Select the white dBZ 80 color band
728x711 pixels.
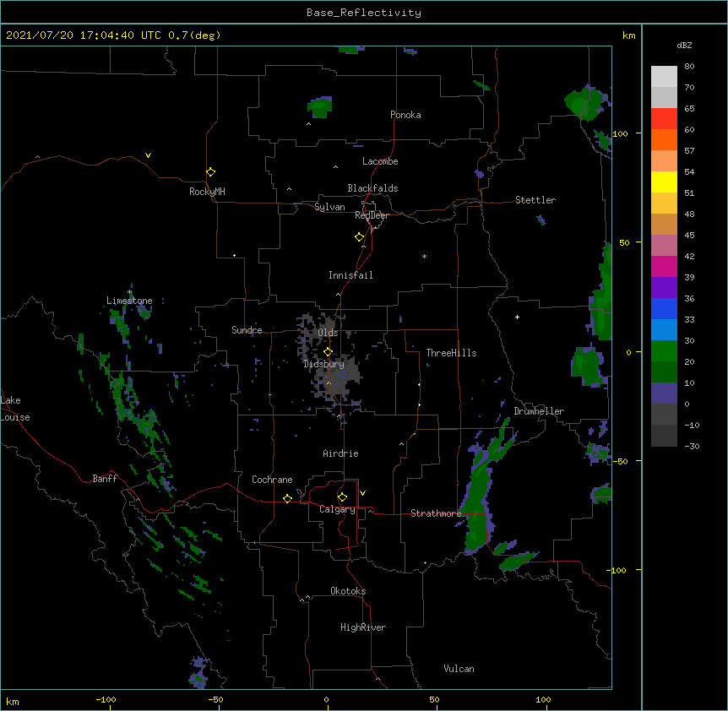click(664, 77)
